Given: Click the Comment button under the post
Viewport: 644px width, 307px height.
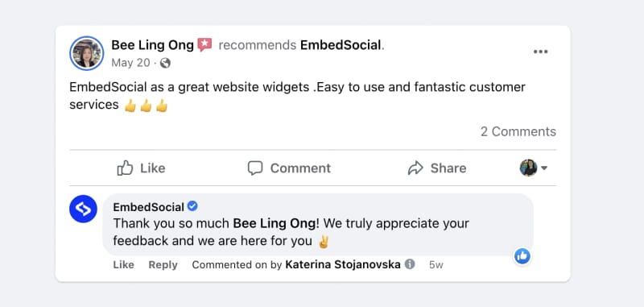Looking at the screenshot, I should pyautogui.click(x=289, y=168).
